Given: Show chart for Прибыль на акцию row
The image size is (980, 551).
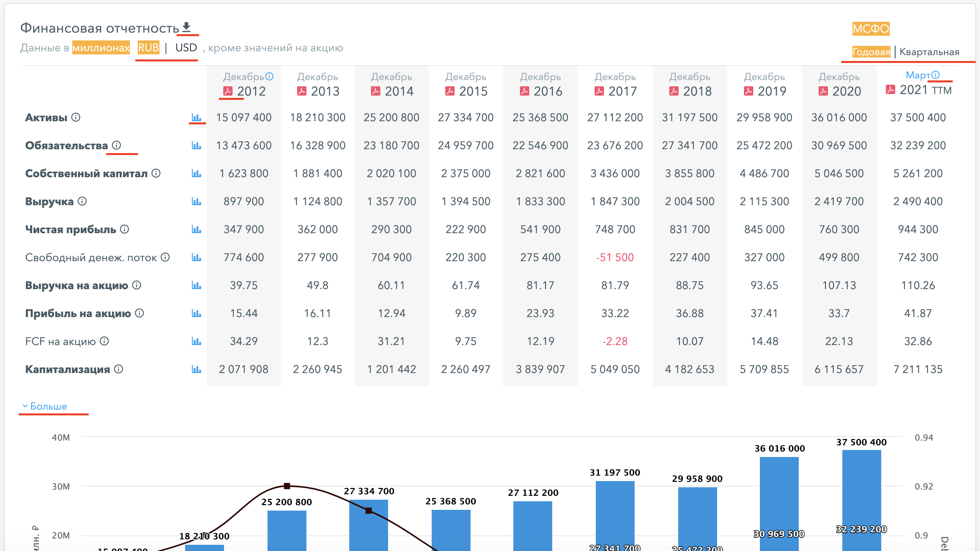Looking at the screenshot, I should (196, 313).
